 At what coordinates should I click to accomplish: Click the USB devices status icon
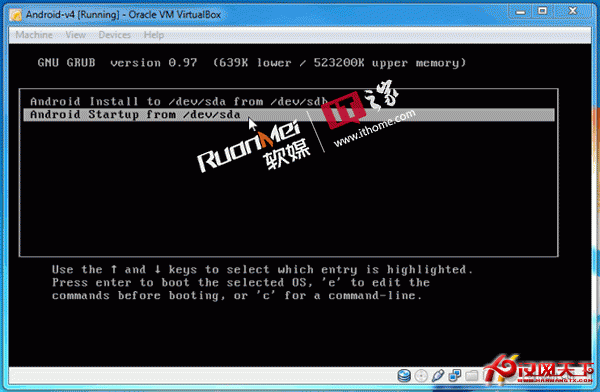[x=437, y=376]
